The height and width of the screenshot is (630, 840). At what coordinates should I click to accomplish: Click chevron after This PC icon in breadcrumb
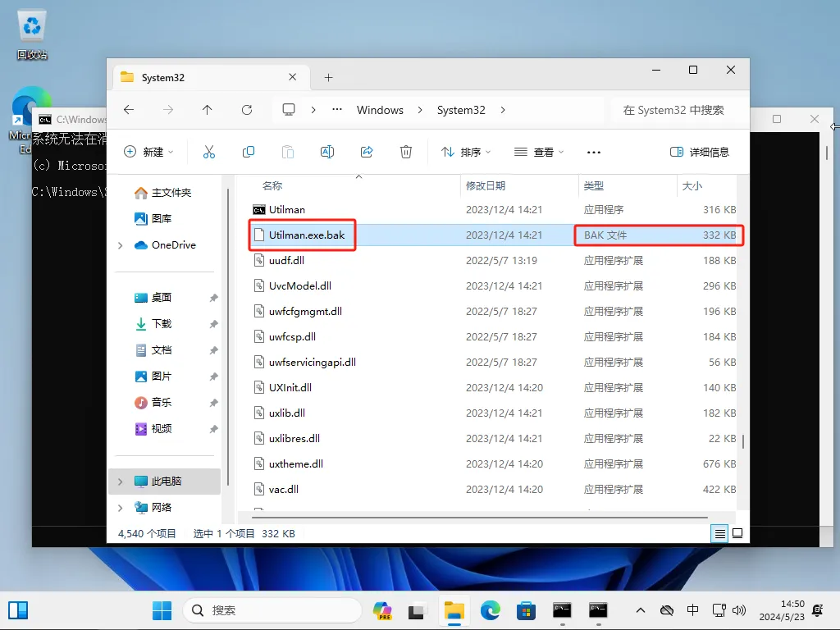coord(313,110)
